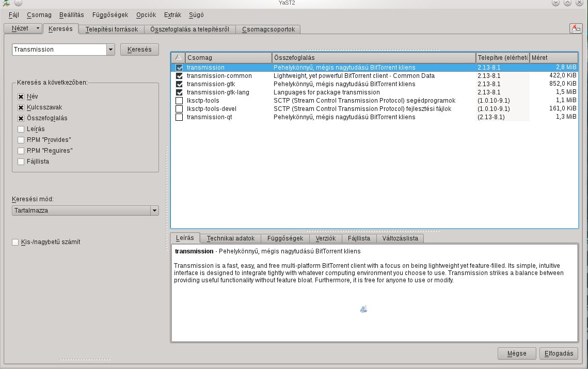Open the Verziók tab
Image resolution: width=588 pixels, height=369 pixels.
(x=326, y=238)
